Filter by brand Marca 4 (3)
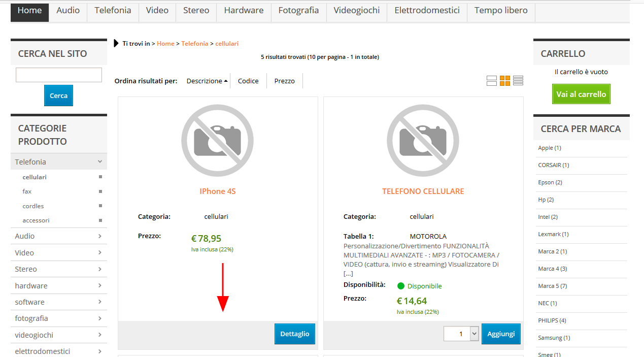The image size is (644, 357). click(x=553, y=269)
